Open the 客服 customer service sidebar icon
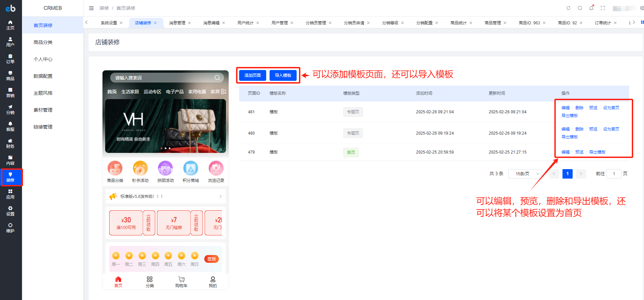This screenshot has height=300, width=644. point(10,126)
